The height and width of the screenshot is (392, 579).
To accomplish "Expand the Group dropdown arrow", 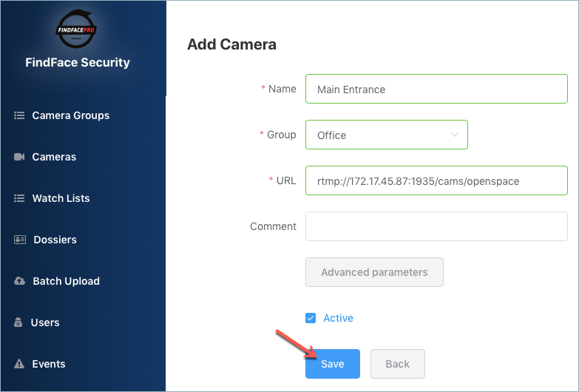I will pyautogui.click(x=455, y=135).
